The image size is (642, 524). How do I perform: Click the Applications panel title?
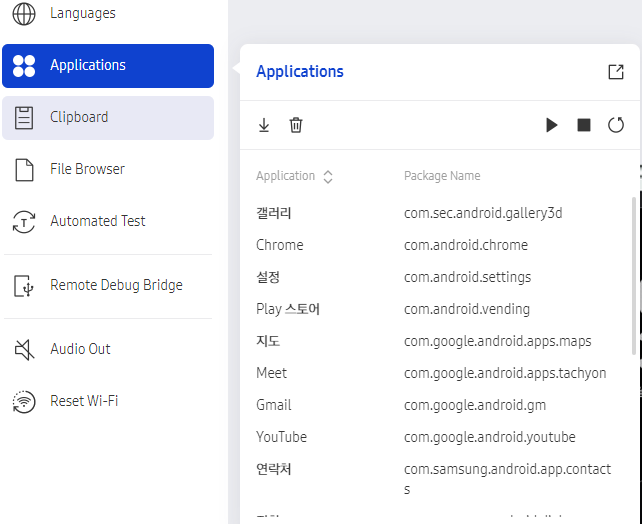coord(300,72)
